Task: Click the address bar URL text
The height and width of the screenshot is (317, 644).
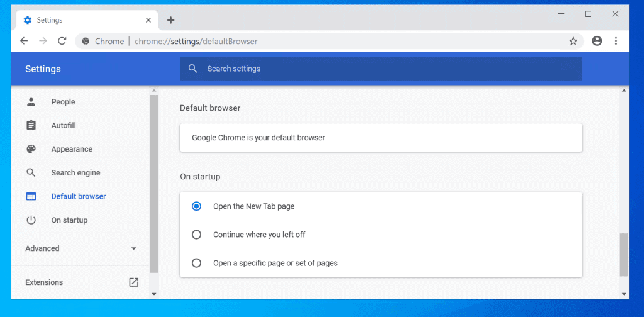Action: pyautogui.click(x=196, y=41)
